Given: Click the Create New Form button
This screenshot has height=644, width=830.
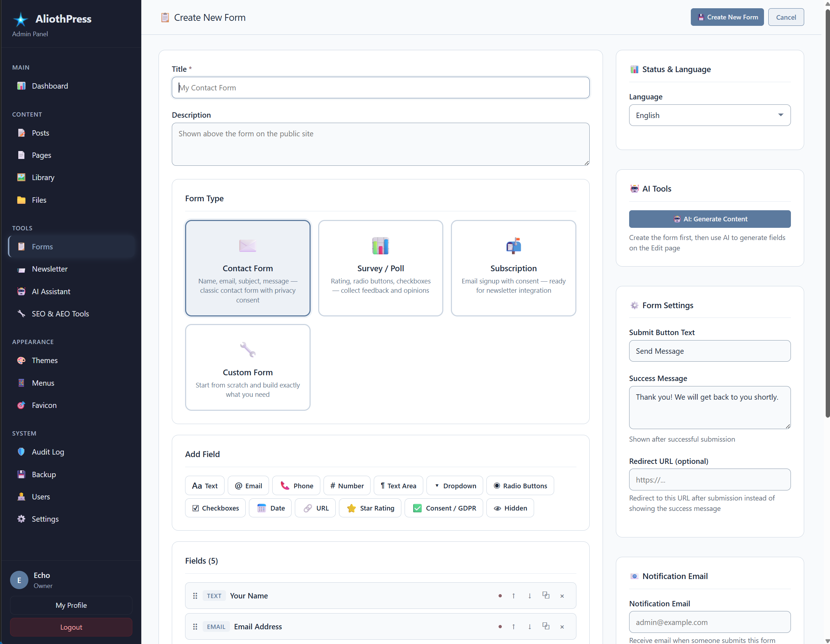Looking at the screenshot, I should pos(727,17).
